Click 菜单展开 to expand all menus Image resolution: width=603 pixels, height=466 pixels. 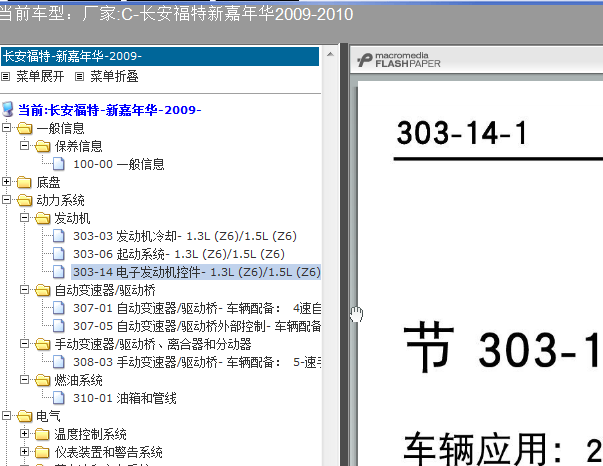(x=40, y=77)
